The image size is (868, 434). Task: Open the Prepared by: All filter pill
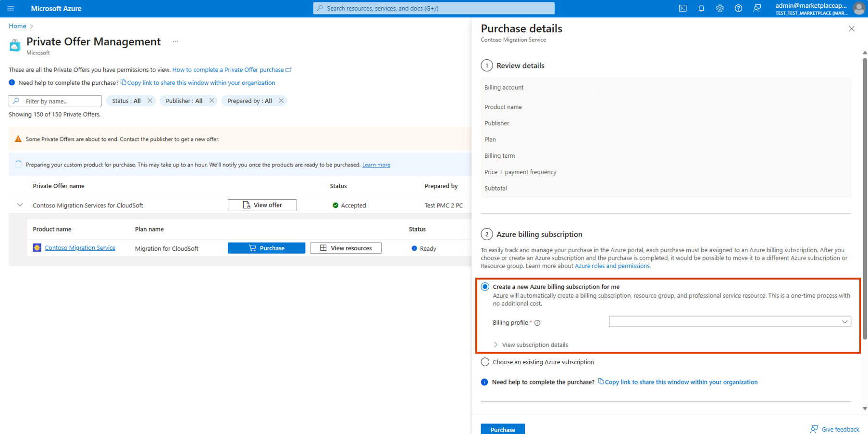[249, 101]
